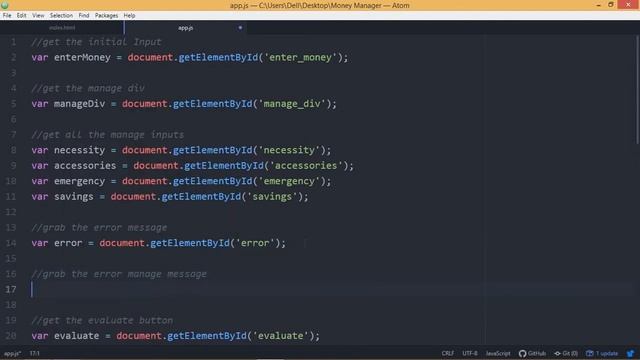Open the Edit menu
Viewport: 640px width, 360px height.
tap(21, 16)
